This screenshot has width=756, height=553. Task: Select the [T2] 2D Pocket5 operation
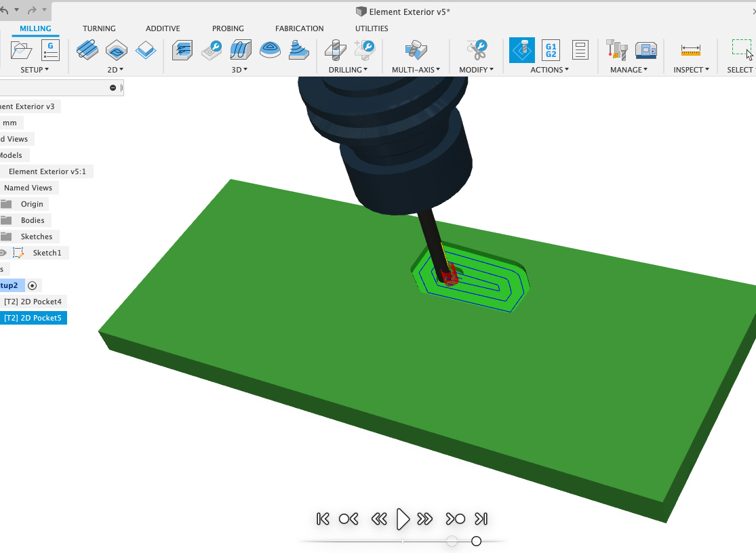point(33,318)
